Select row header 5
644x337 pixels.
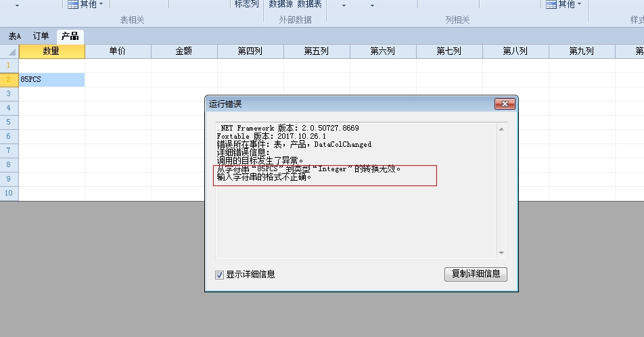point(9,122)
